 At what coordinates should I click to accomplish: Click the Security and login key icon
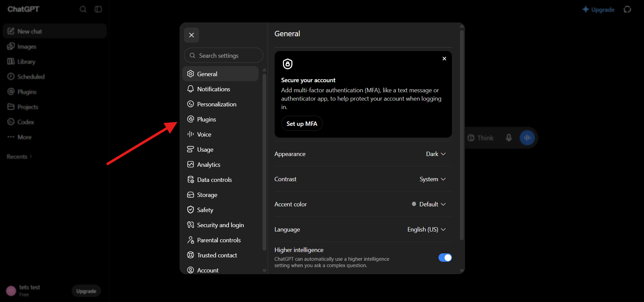(190, 225)
